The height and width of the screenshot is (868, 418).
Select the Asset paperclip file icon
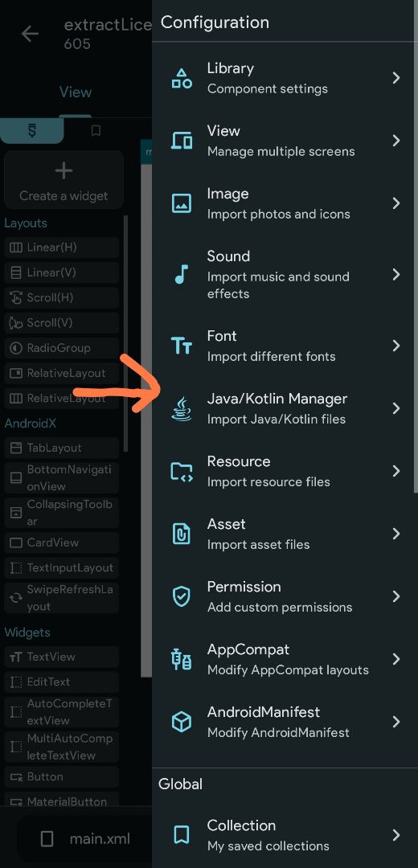(182, 534)
